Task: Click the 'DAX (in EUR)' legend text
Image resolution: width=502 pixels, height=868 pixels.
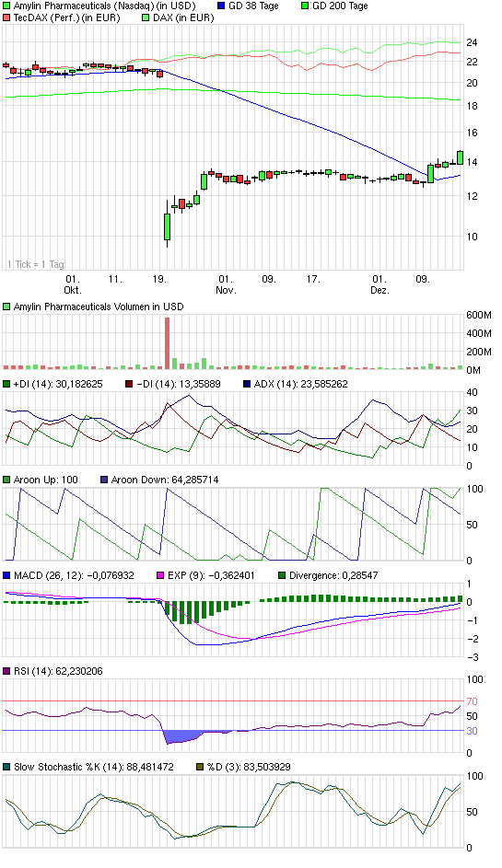Action: [183, 17]
